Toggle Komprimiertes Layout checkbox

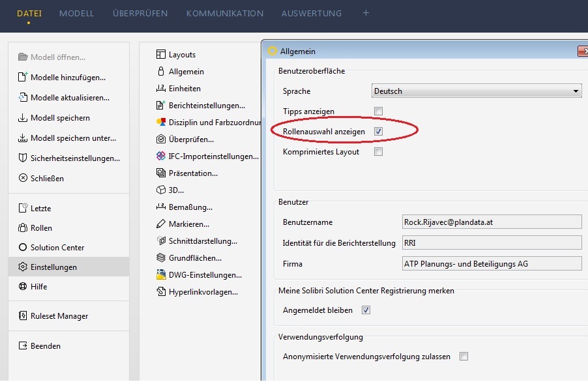pos(378,152)
